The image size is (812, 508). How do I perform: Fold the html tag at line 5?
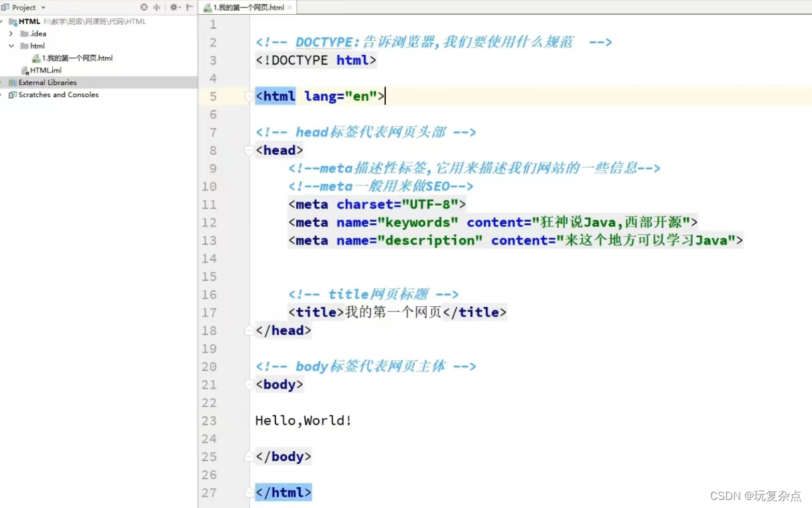[250, 97]
